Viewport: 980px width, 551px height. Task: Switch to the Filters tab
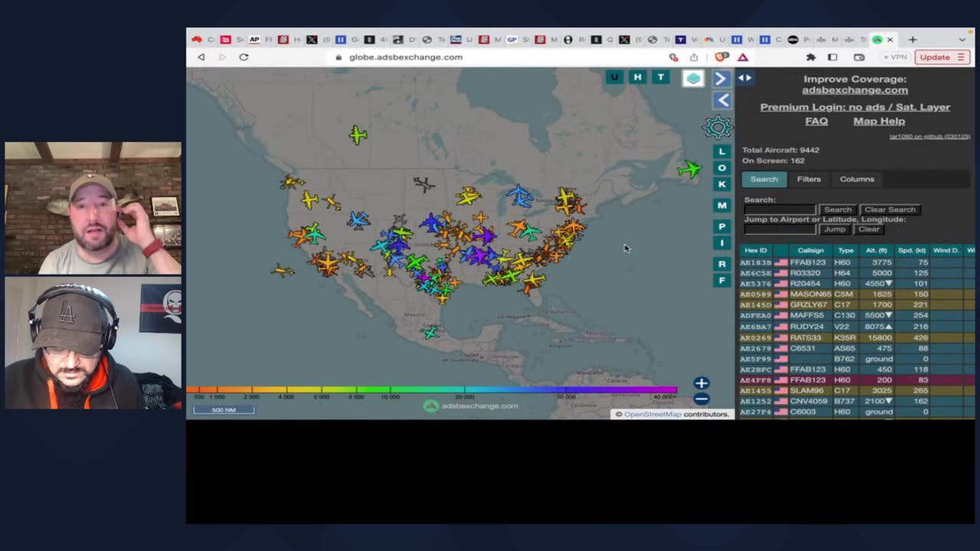[x=808, y=179]
